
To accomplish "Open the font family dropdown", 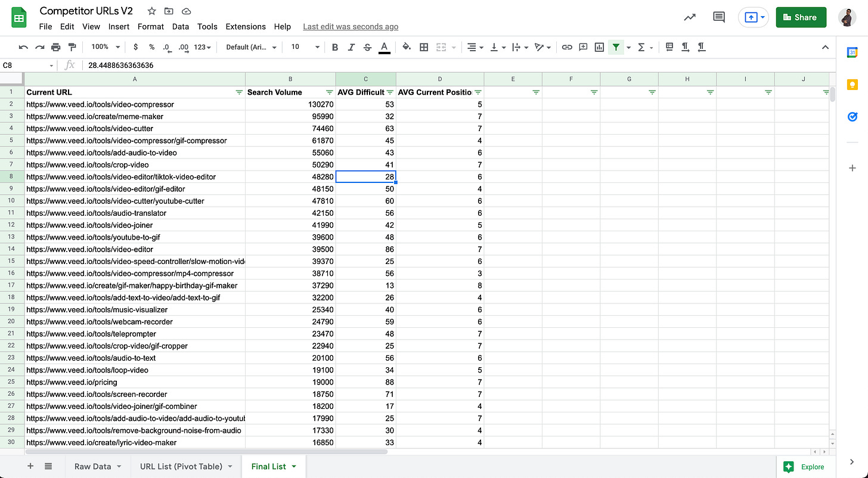I will [252, 47].
